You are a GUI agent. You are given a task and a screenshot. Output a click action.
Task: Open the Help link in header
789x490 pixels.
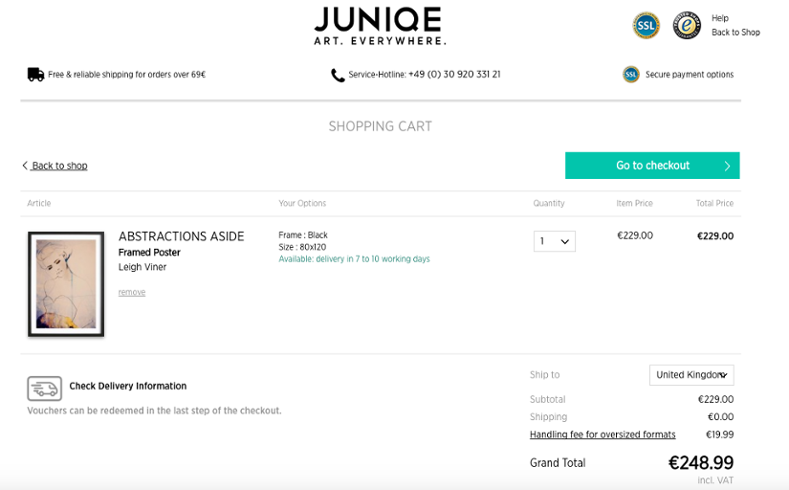[x=720, y=18]
